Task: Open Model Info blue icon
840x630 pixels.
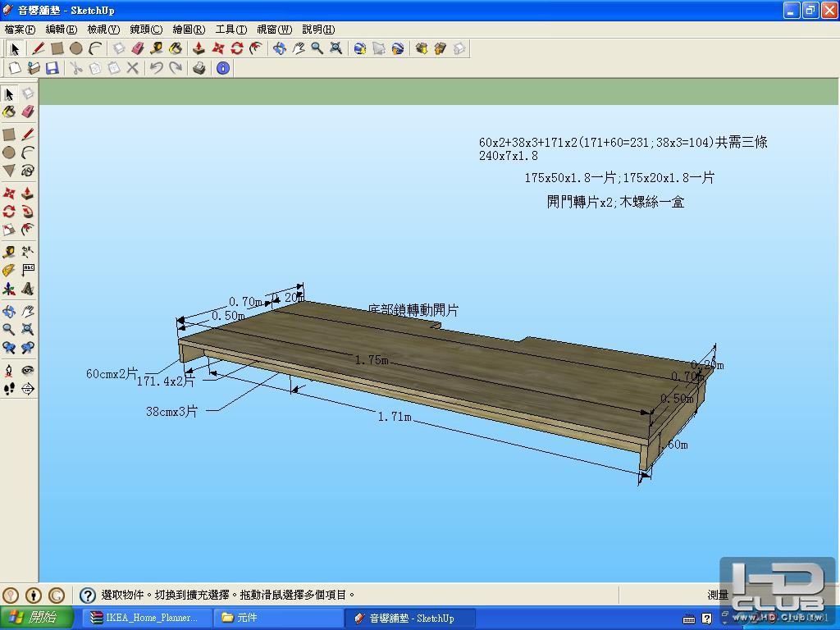Action: pos(222,68)
